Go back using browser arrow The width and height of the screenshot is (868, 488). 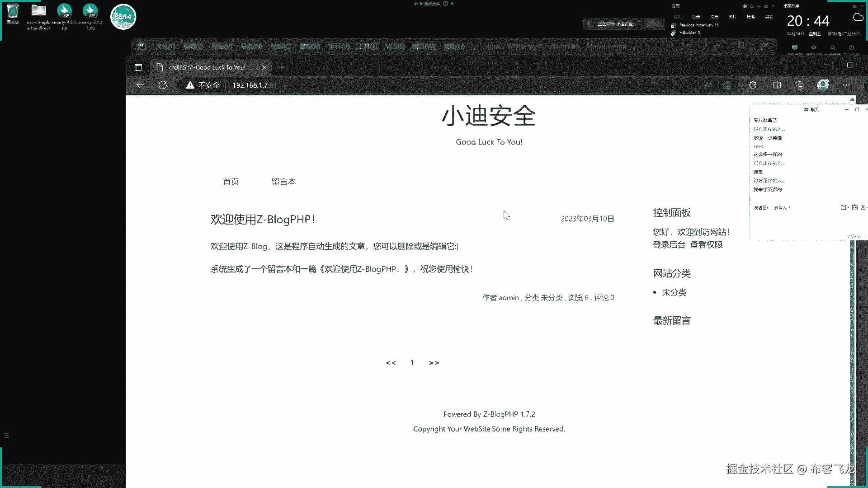pyautogui.click(x=140, y=85)
